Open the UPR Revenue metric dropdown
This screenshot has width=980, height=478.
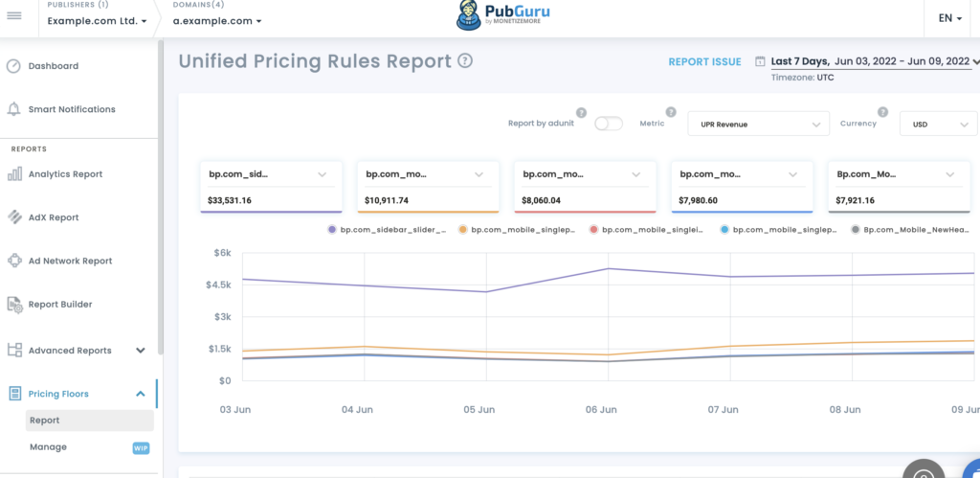pos(758,124)
